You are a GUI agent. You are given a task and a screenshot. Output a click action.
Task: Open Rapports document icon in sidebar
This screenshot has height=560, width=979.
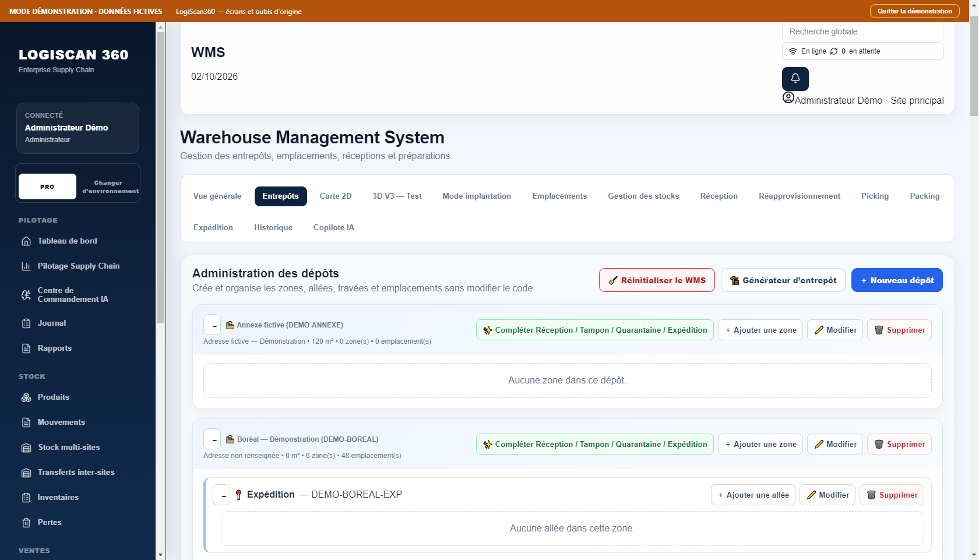point(26,348)
